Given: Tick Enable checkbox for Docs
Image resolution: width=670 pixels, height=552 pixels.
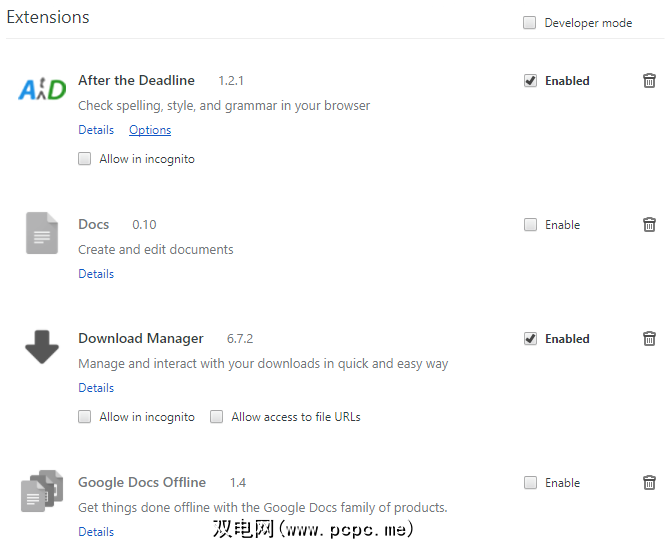Looking at the screenshot, I should coord(530,224).
